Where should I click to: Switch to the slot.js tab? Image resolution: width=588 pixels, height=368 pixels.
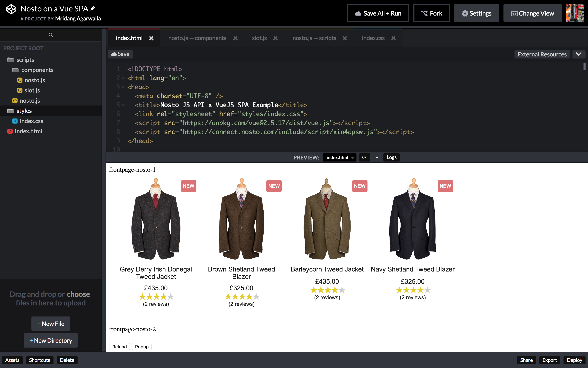[259, 38]
